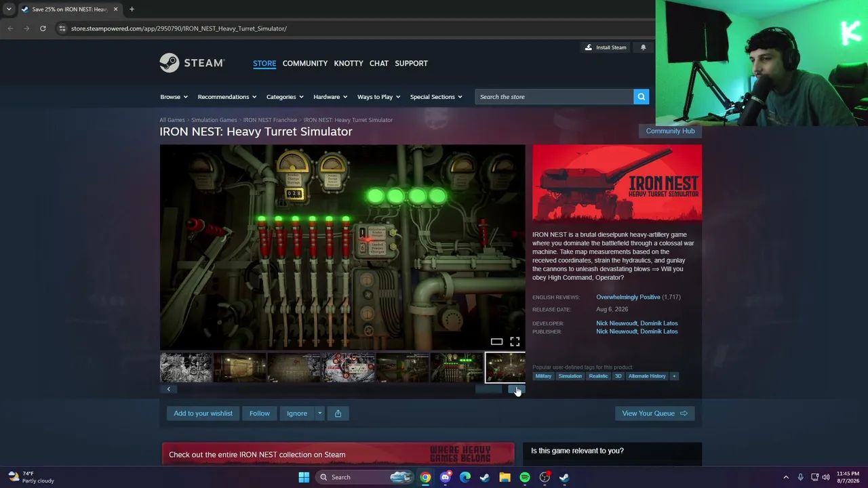Click the store search input field
868x488 pixels.
[554, 97]
